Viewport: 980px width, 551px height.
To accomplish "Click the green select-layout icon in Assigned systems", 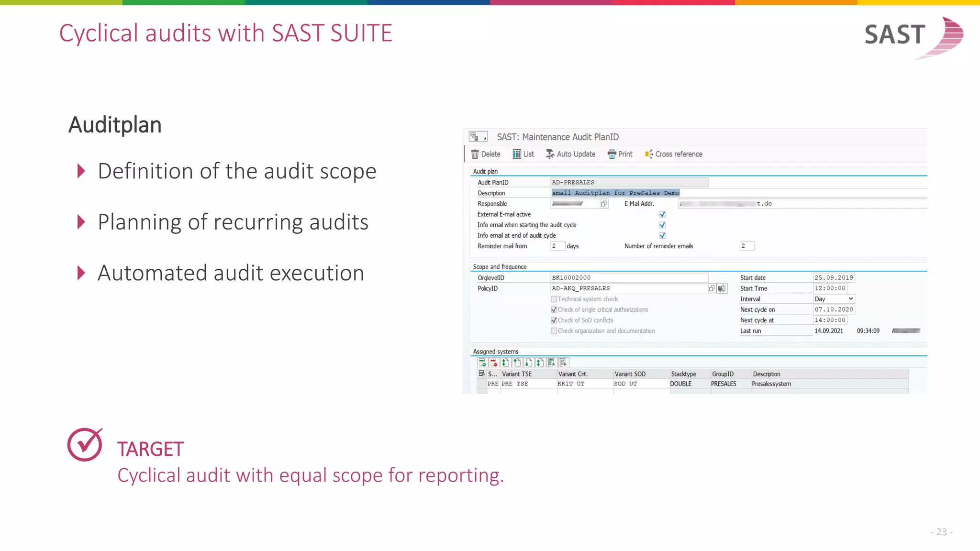I will click(551, 363).
